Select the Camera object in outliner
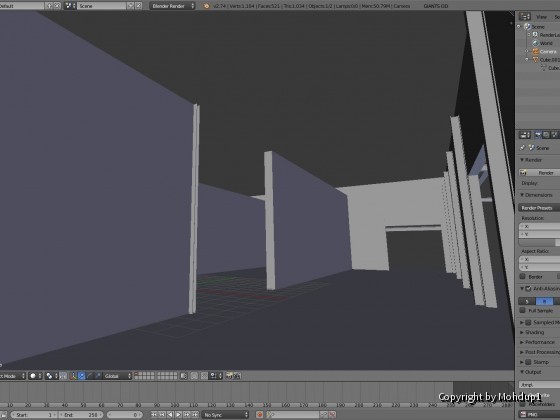 click(x=548, y=51)
